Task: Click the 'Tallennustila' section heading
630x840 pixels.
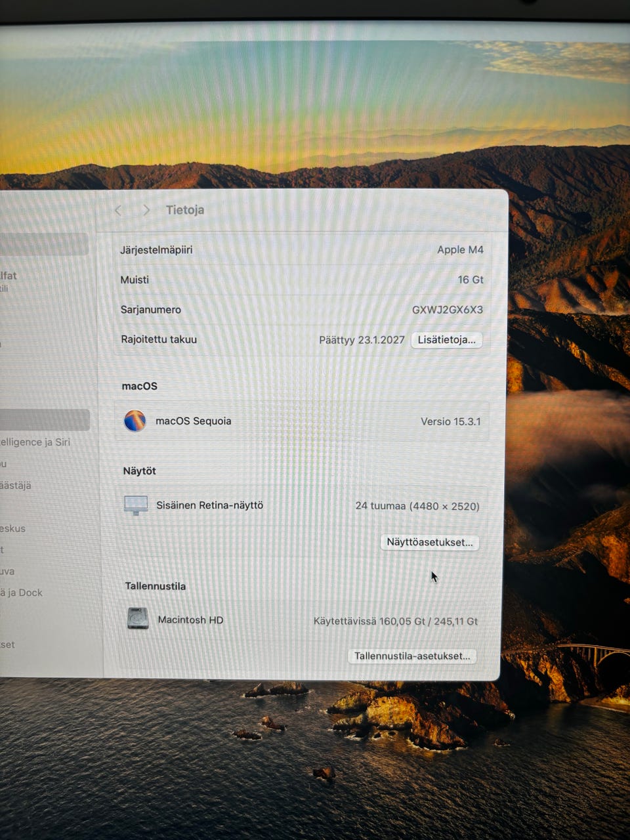Action: tap(156, 586)
